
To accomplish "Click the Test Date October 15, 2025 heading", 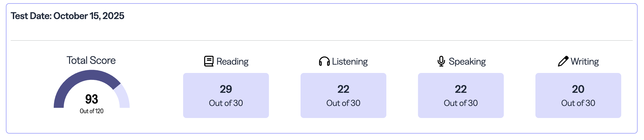I will [x=68, y=16].
